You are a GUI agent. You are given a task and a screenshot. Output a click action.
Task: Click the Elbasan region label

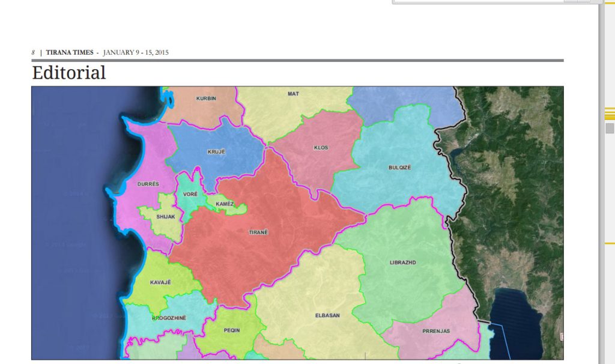tap(327, 315)
